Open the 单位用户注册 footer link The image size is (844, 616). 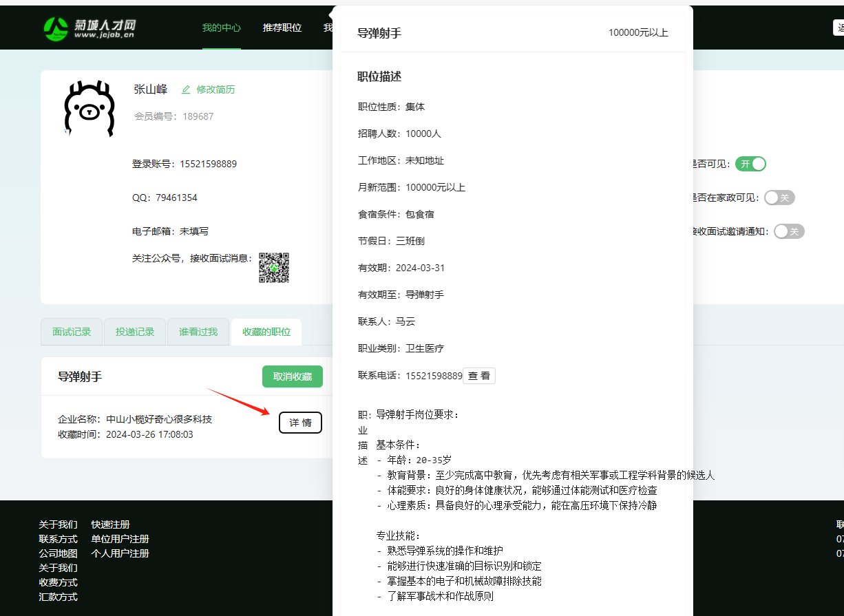[120, 539]
